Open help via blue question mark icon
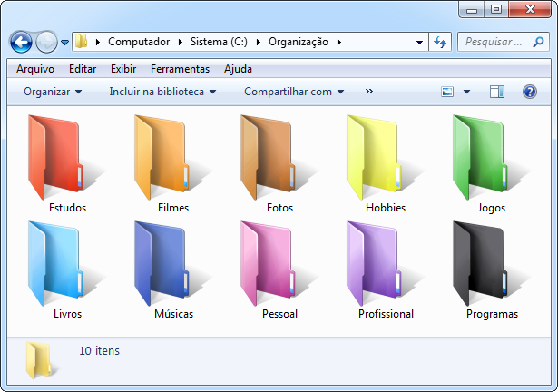 pos(530,92)
